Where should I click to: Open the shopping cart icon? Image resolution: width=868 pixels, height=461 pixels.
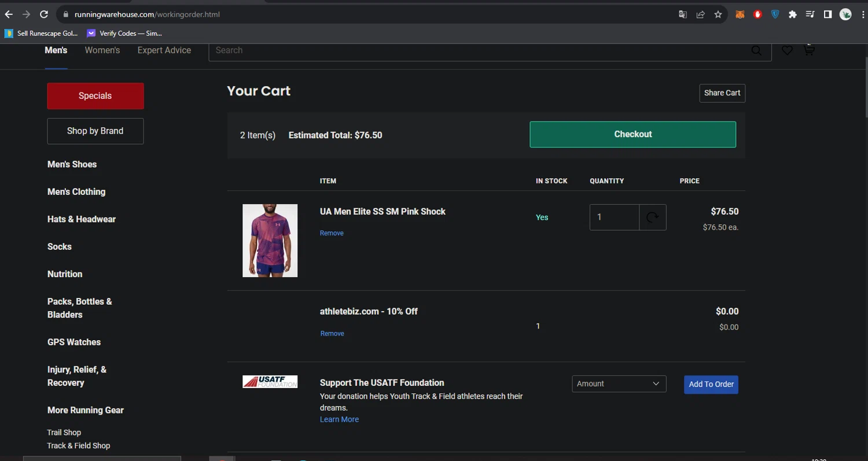[x=809, y=50]
